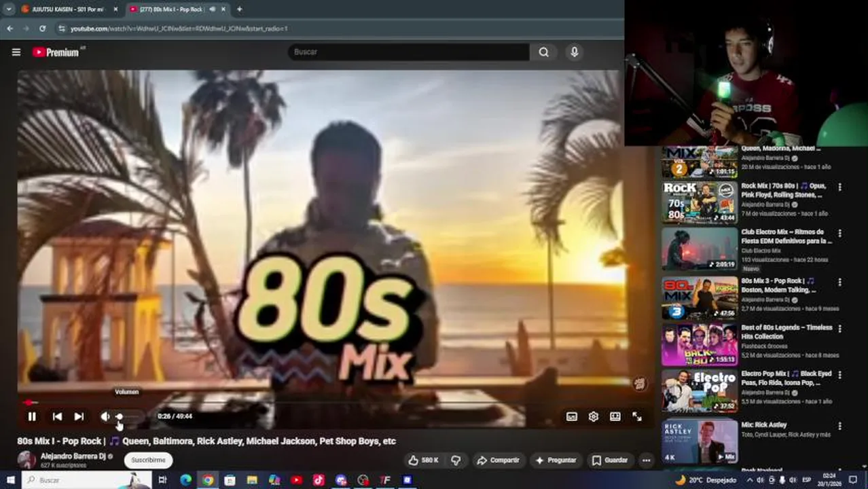Open options menu for Electro Pop Mix
The image size is (868, 489).
coord(839,374)
